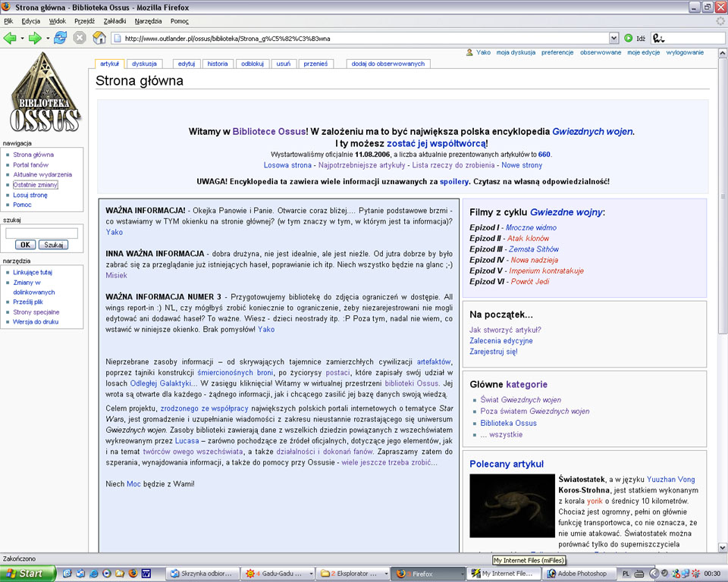The width and height of the screenshot is (728, 582).
Task: Click the green Back arrow icon
Action: coord(10,38)
